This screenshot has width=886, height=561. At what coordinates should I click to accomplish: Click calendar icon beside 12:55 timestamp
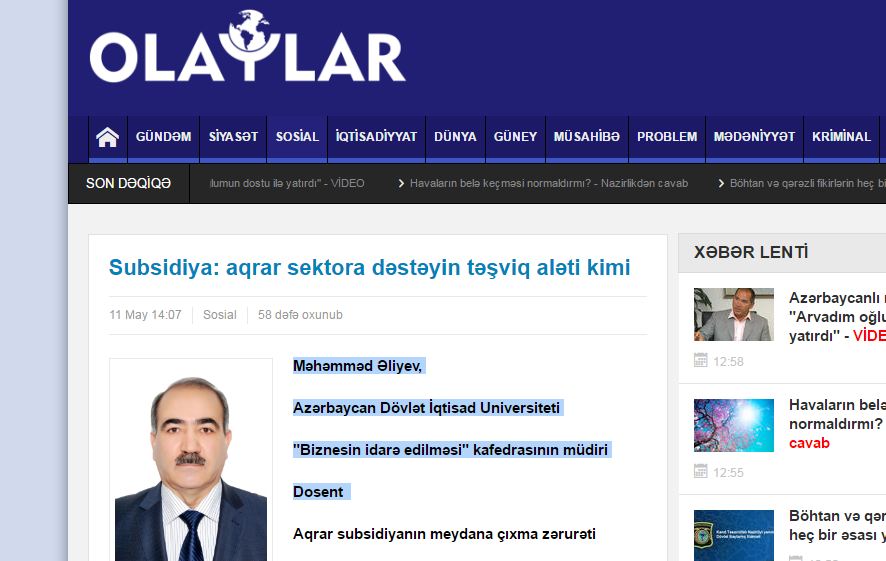point(701,472)
